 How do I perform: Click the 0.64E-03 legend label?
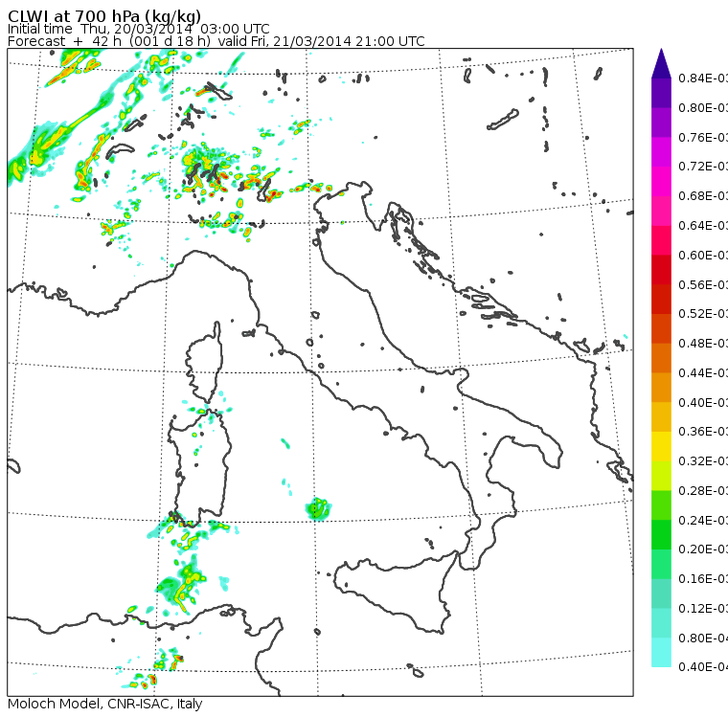click(703, 226)
